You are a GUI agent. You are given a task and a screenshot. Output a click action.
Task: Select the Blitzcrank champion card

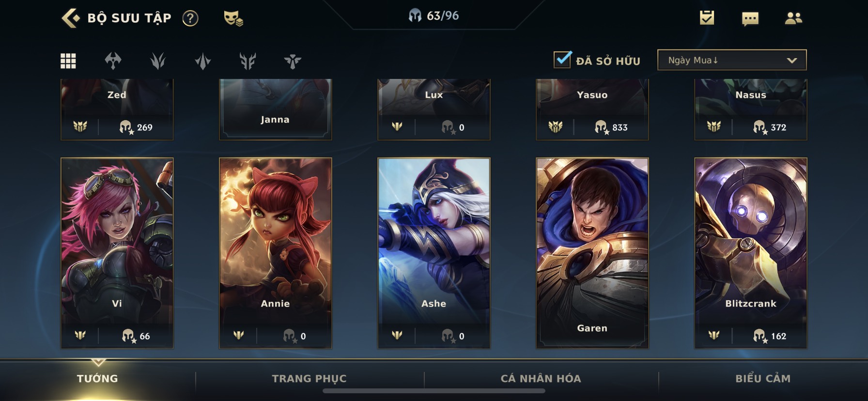pos(750,253)
